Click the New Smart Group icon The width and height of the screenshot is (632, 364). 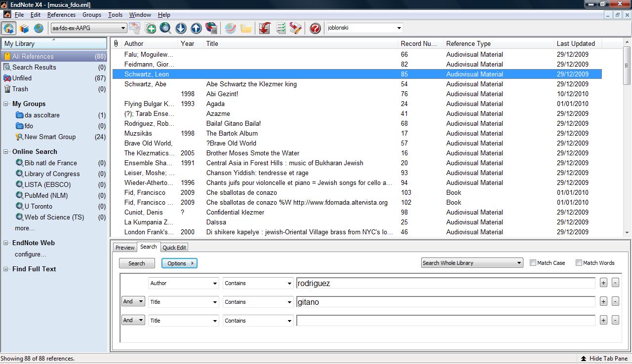click(x=19, y=137)
